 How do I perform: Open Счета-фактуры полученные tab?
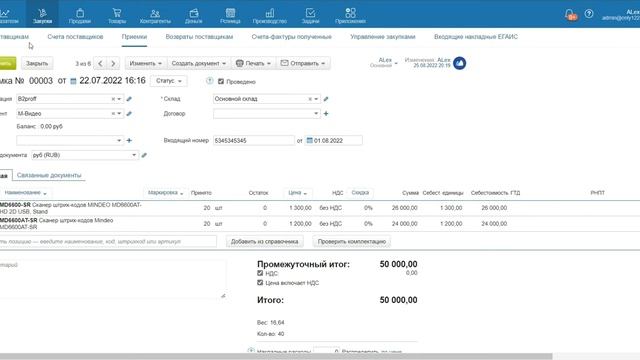[x=291, y=37]
